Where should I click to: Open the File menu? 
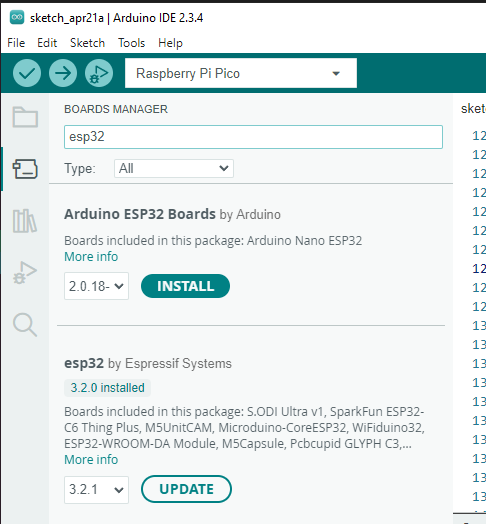(x=16, y=43)
